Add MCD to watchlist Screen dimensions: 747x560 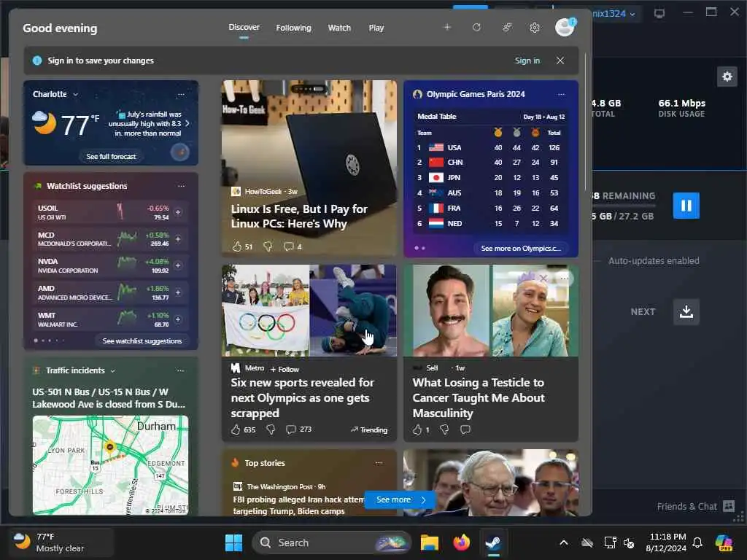point(178,238)
